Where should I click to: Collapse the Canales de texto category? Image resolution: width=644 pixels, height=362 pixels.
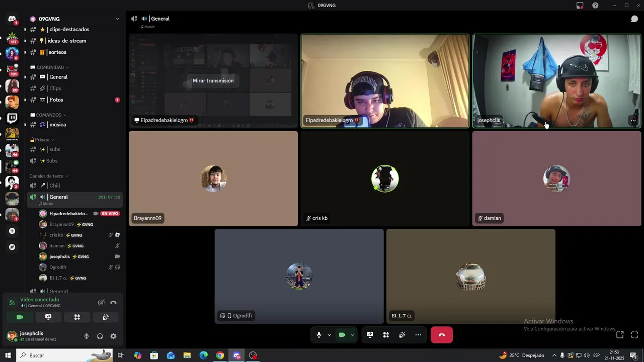click(48, 176)
